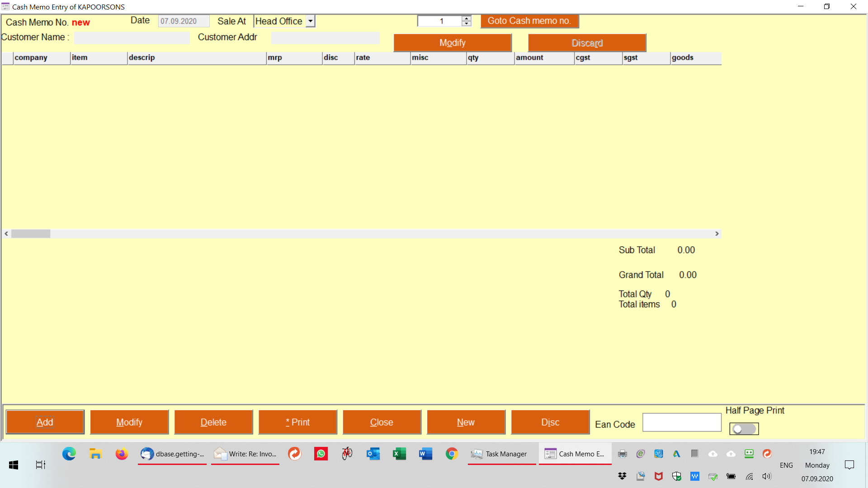Click in the Ean Code field
The height and width of the screenshot is (488, 868).
(681, 422)
